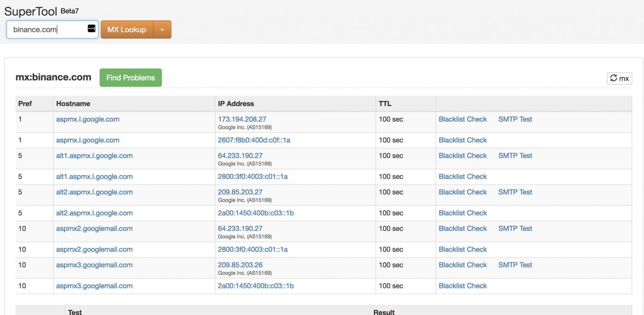This screenshot has height=315, width=644.
Task: Open aspmx.l.google.com hostname in the 2607:f8b0 row
Action: click(88, 140)
